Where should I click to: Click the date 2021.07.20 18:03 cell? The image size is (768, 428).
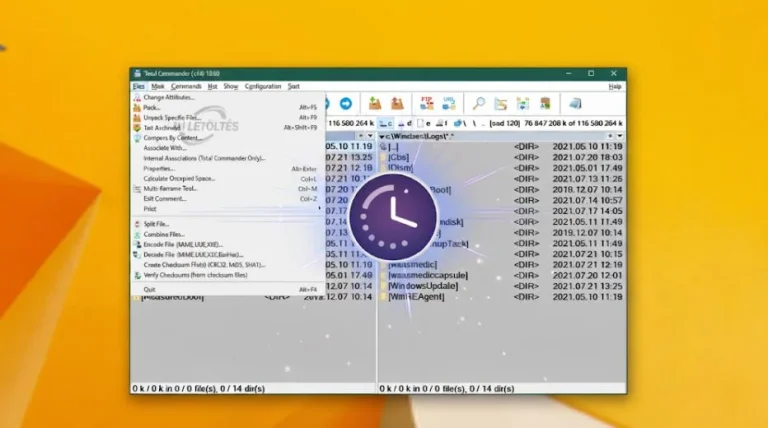click(x=587, y=158)
